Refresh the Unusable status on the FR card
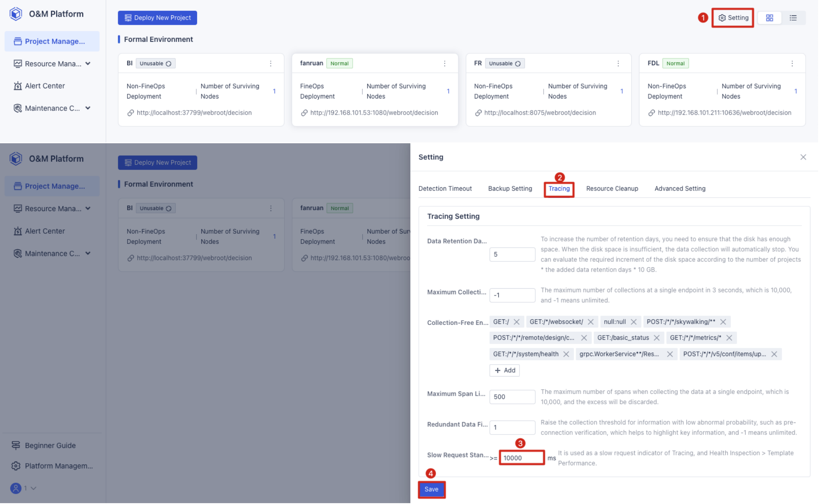The height and width of the screenshot is (504, 819). (518, 63)
